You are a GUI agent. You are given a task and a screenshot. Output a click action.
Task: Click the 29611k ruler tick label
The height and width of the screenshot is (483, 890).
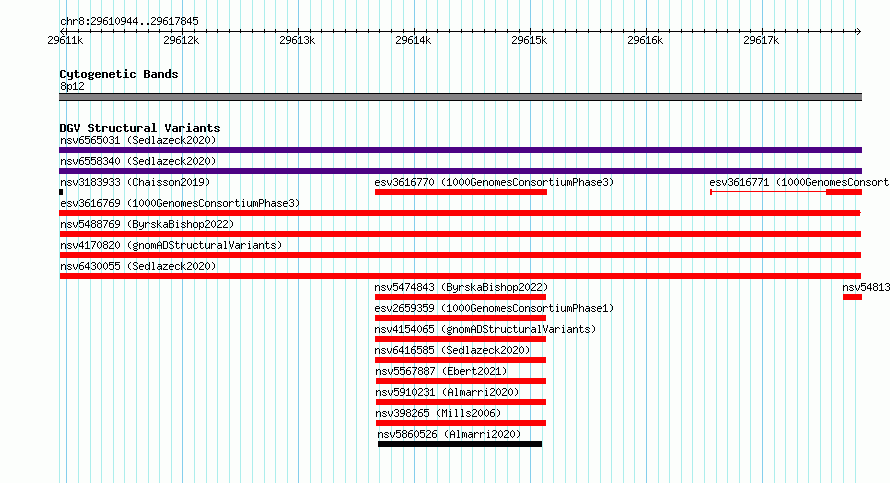pyautogui.click(x=65, y=40)
